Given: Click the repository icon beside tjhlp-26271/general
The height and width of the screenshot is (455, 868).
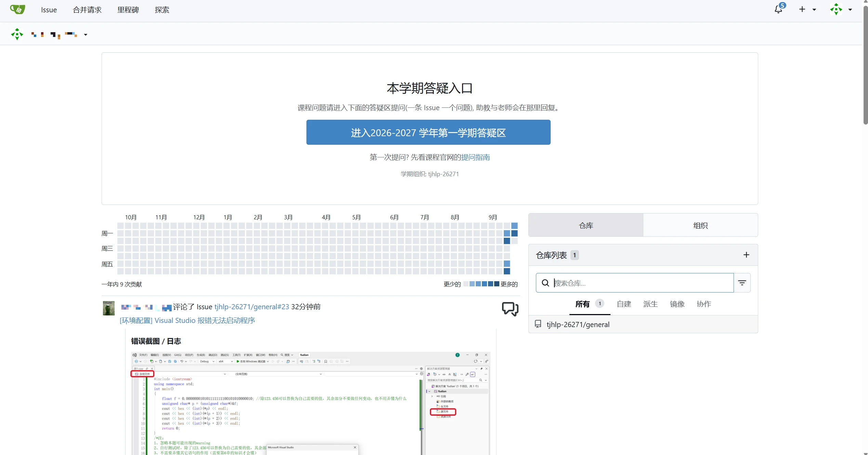Looking at the screenshot, I should (538, 324).
